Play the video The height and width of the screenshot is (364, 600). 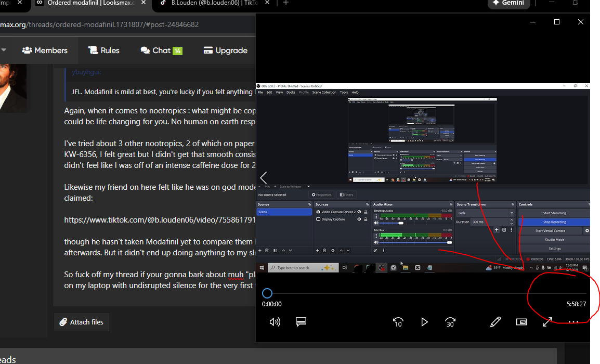(x=424, y=322)
